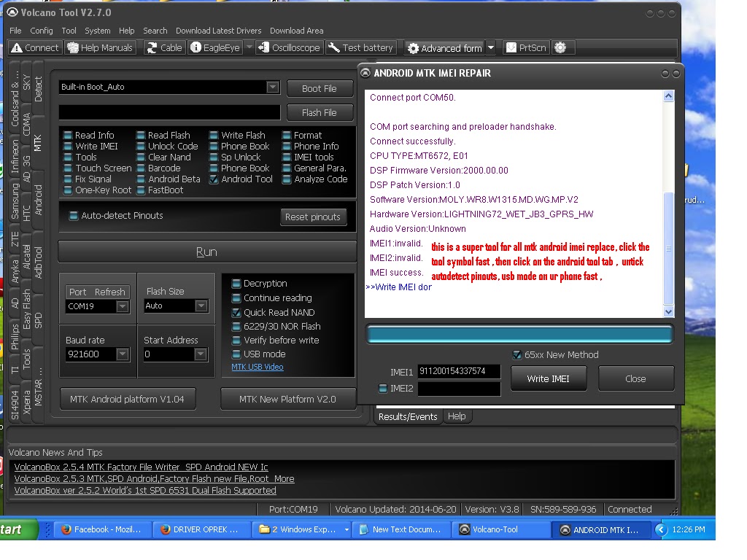The width and height of the screenshot is (747, 560).
Task: Expand Windows Explorer taskbar group arrow
Action: (347, 529)
